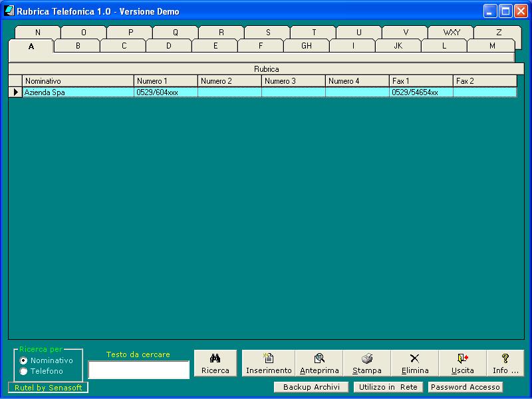Maximize the Rubrica Telefonica window
532x399 pixels.
tap(505, 11)
